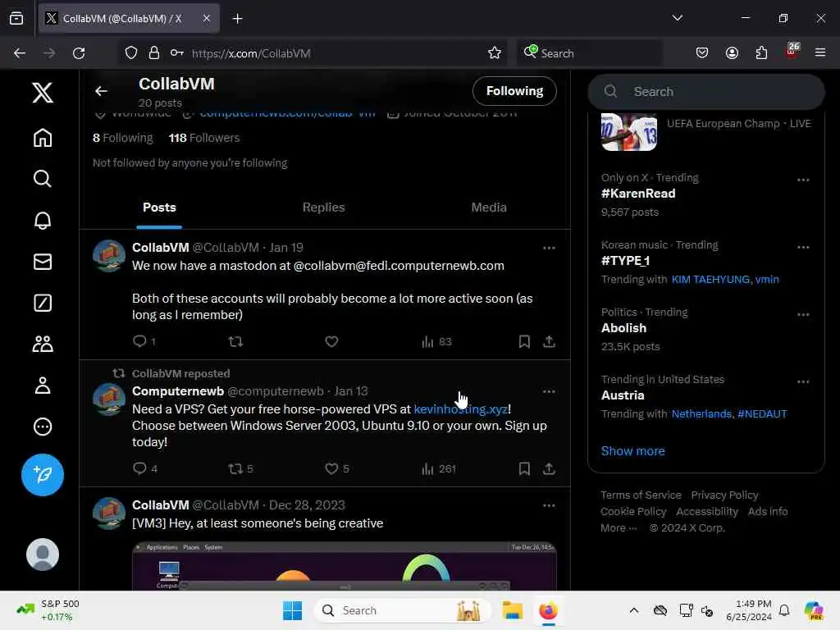Viewport: 840px width, 630px height.
Task: Open more options for Abolish trend
Action: pos(803,315)
